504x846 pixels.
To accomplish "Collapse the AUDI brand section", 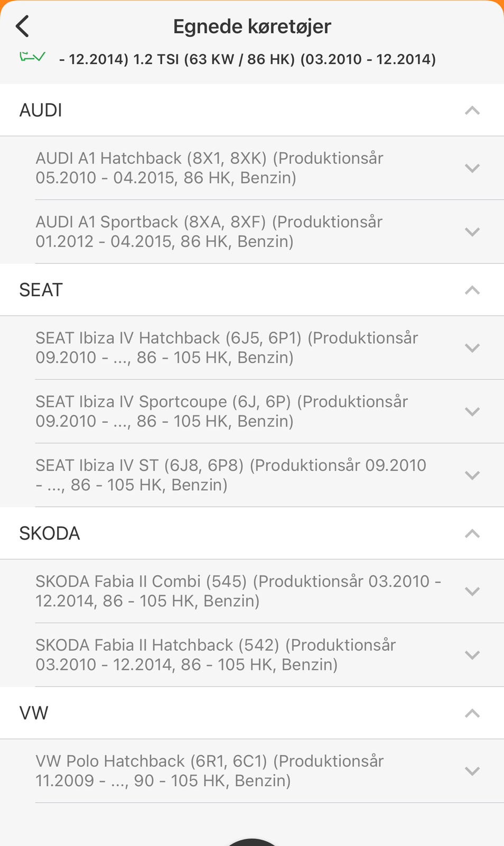I will coord(472,111).
